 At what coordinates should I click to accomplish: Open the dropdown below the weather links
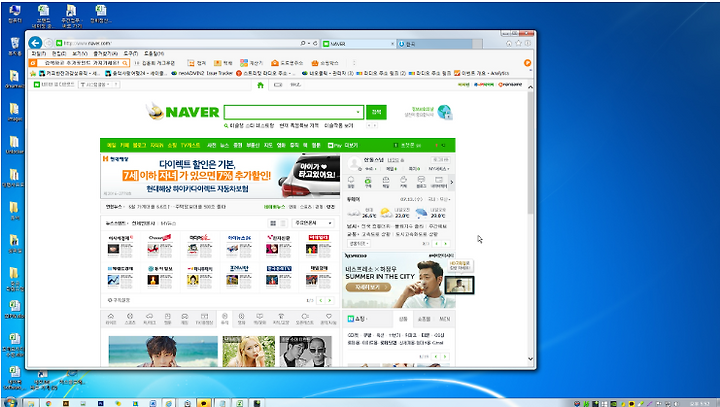359,243
